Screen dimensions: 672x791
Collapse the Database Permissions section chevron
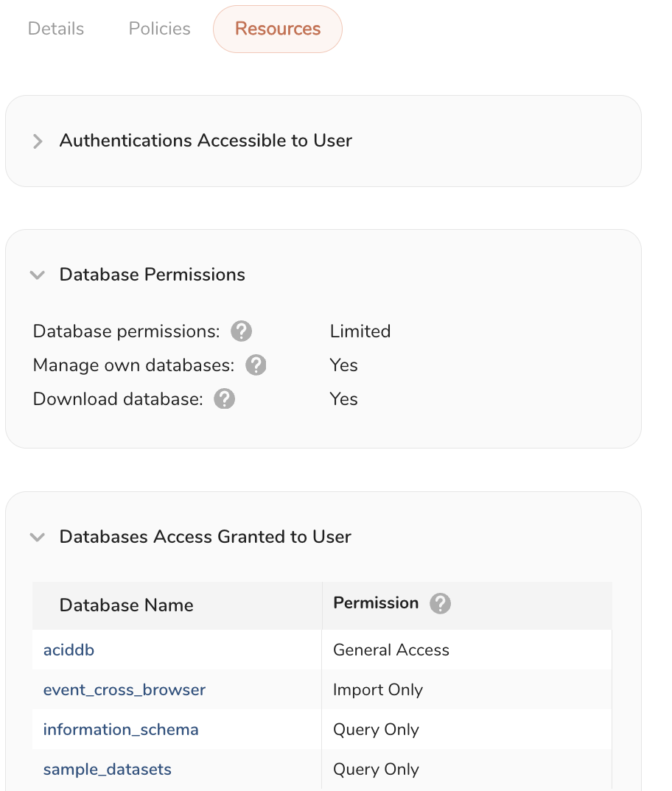[37, 275]
